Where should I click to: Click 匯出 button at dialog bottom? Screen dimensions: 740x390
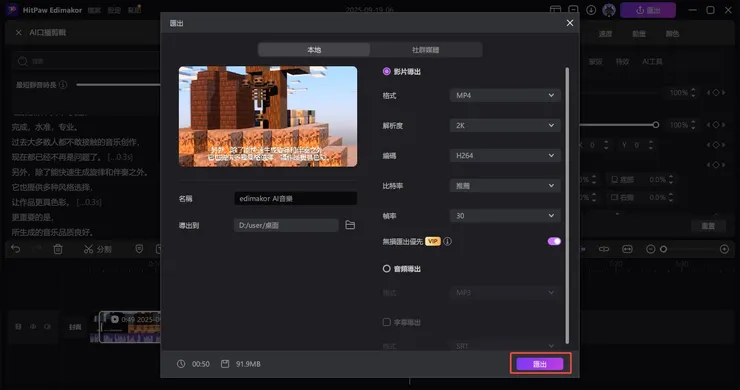[540, 364]
